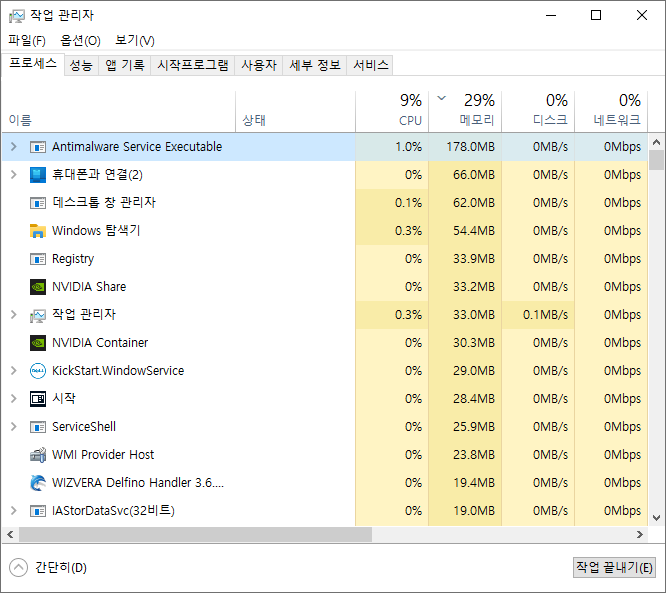Click the 시작 process icon
Screen dimensions: 666x593
point(38,399)
